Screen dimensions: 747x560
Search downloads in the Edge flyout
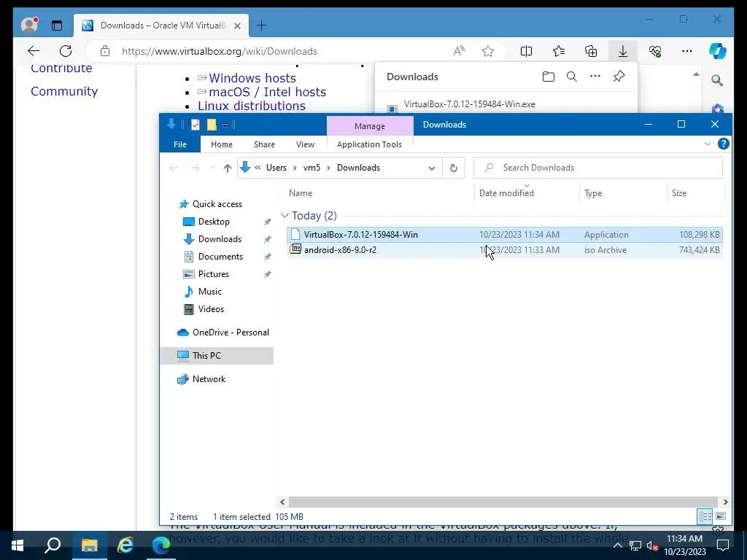pyautogui.click(x=572, y=77)
